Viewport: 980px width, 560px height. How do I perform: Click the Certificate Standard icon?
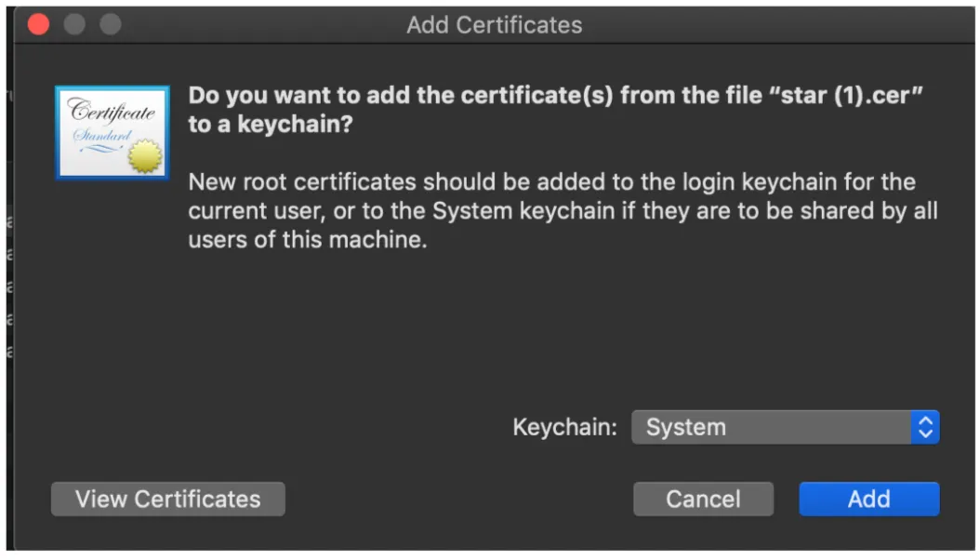tap(113, 132)
